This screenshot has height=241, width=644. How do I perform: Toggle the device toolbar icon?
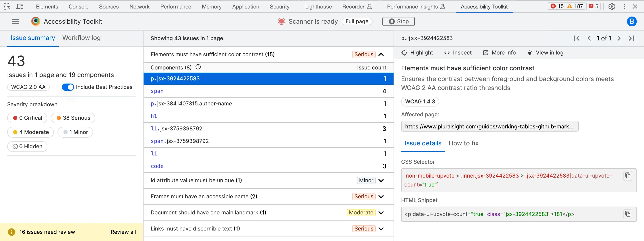pyautogui.click(x=19, y=6)
